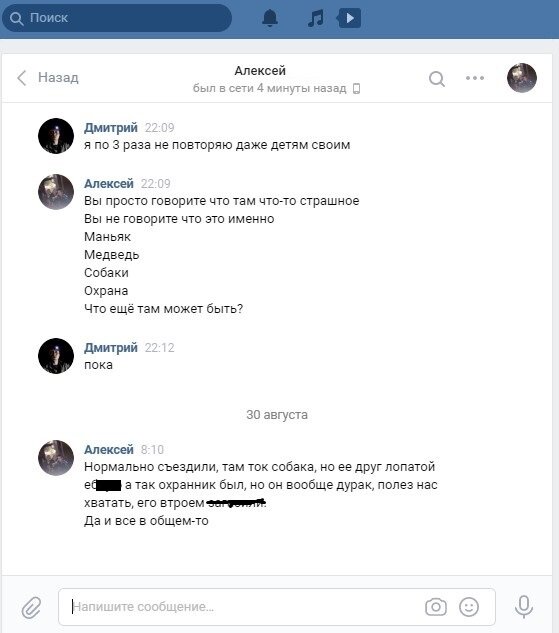
Task: Focus the Поиск search field
Action: [117, 18]
